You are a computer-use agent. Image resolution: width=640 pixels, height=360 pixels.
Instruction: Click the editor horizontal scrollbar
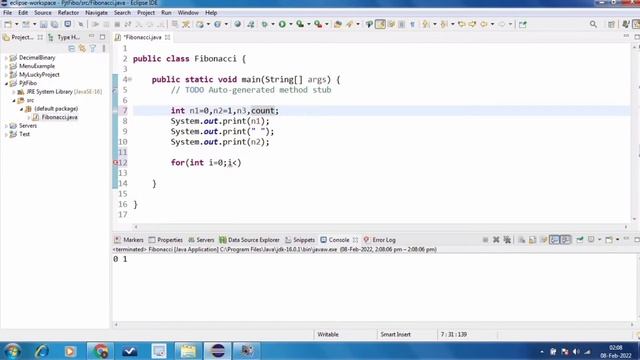tap(380, 227)
